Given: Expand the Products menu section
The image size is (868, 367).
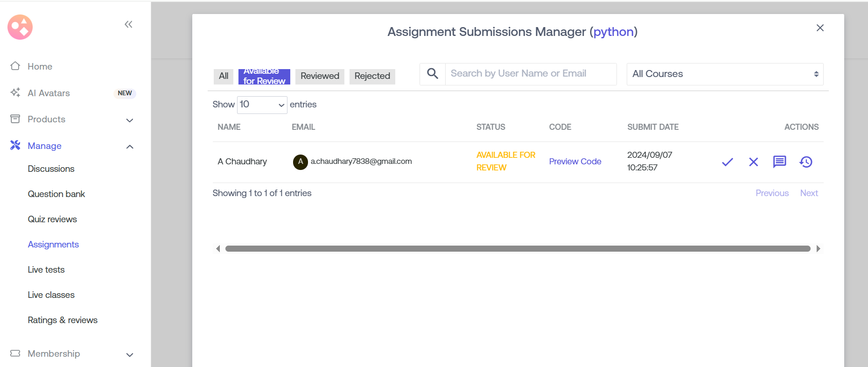Looking at the screenshot, I should click(130, 120).
